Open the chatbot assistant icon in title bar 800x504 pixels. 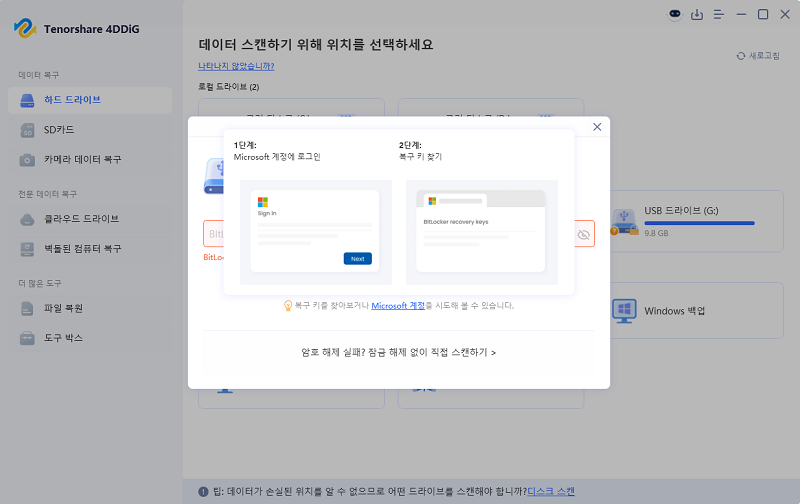point(674,14)
